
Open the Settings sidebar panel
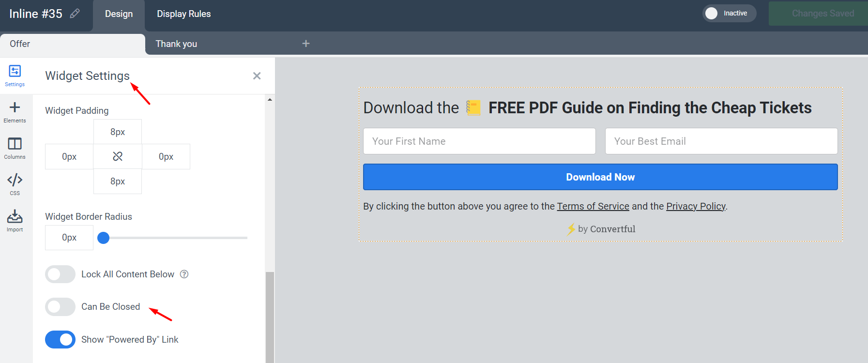[15, 76]
